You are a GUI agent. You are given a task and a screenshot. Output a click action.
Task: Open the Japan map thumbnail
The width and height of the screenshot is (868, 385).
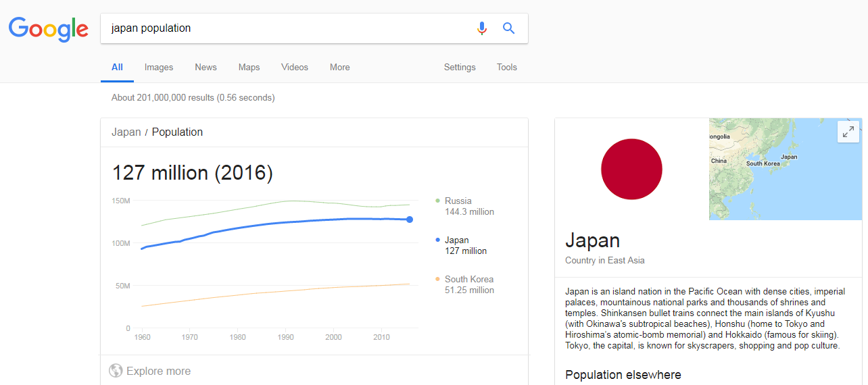786,169
